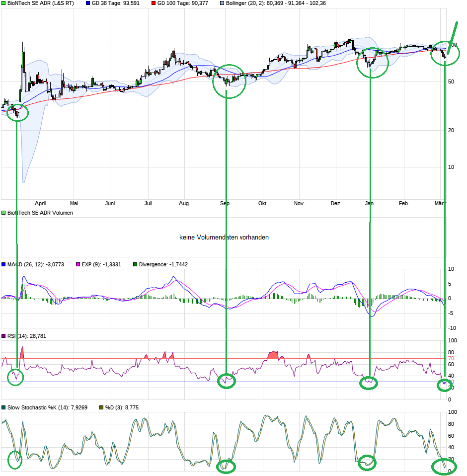Select the green Divergence legend icon
Image resolution: width=467 pixels, height=476 pixels.
point(134,264)
